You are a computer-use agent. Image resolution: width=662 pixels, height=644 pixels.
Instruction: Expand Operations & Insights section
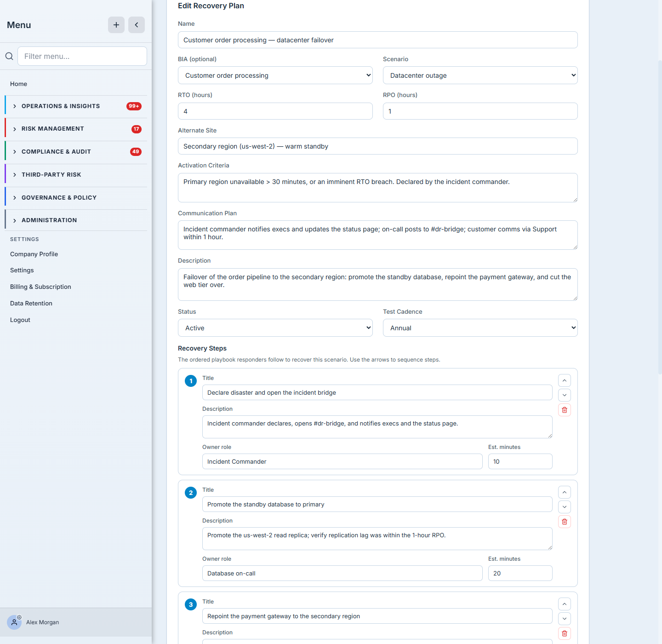pos(76,106)
